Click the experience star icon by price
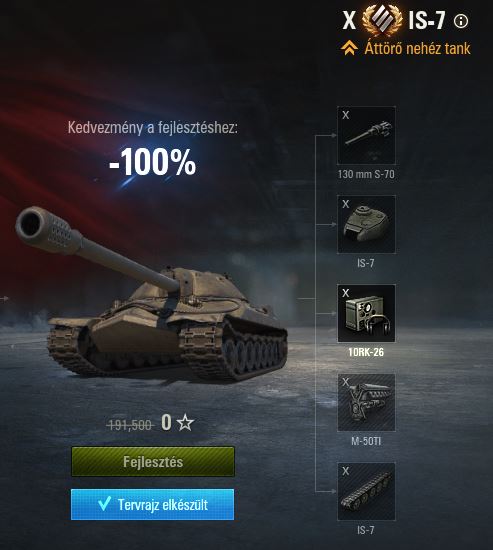The height and width of the screenshot is (550, 493). click(185, 422)
